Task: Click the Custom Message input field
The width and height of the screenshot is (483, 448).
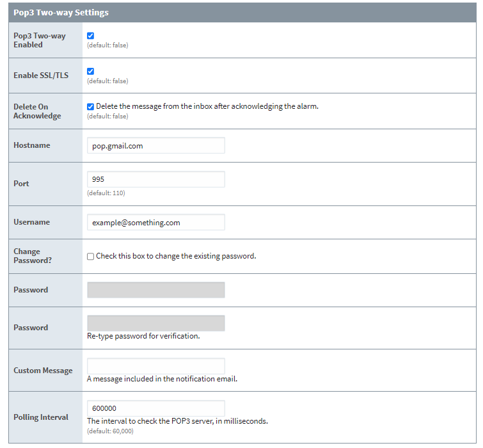Action: point(156,366)
